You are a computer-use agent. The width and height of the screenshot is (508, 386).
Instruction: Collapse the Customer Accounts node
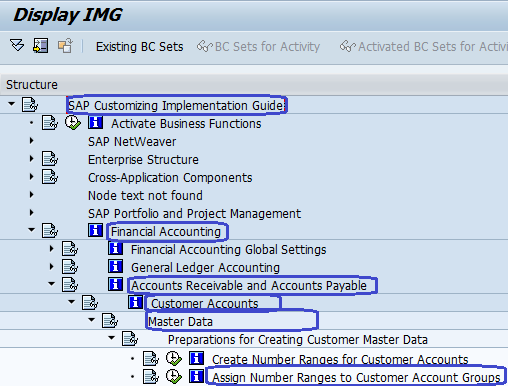72,302
